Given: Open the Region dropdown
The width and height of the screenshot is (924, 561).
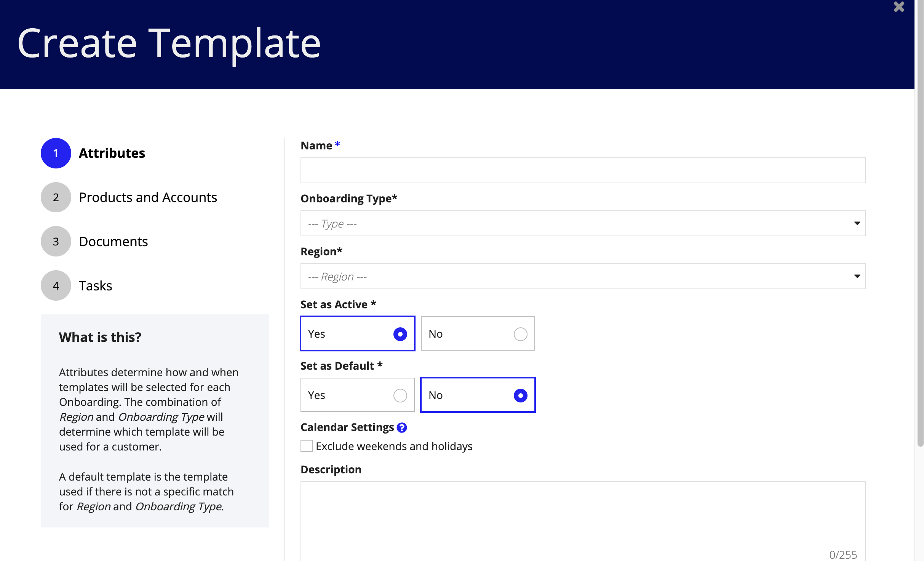Looking at the screenshot, I should tap(583, 276).
